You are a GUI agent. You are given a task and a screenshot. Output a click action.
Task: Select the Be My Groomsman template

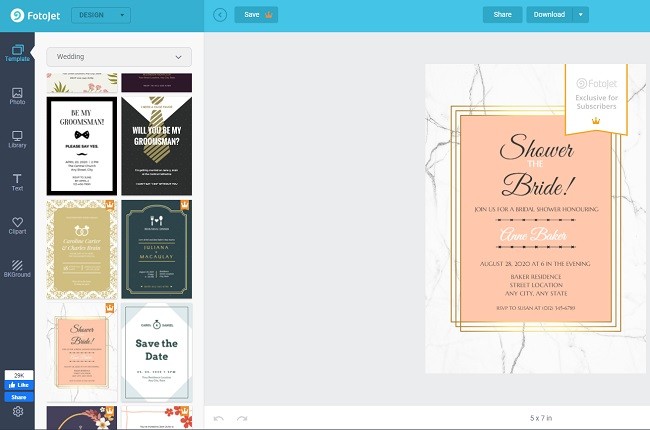[82, 146]
